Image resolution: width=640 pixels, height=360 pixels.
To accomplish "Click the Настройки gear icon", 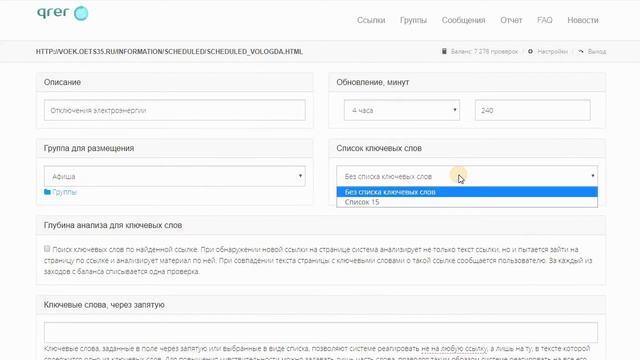I will [530, 51].
